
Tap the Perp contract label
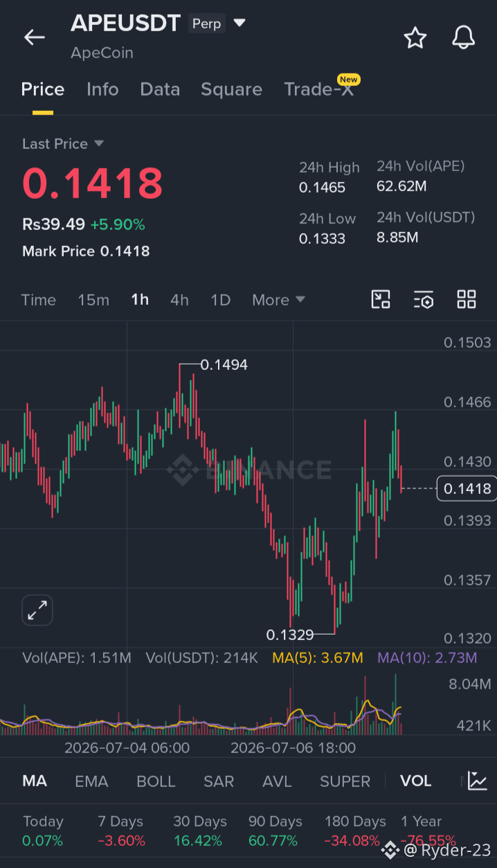pyautogui.click(x=206, y=24)
